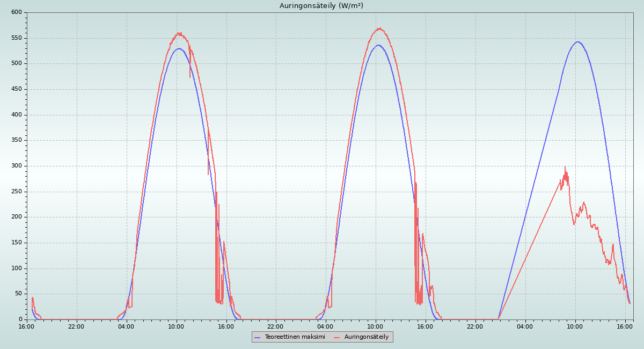
Task: Select the Auringonsäteily legend label
Action: (366, 337)
